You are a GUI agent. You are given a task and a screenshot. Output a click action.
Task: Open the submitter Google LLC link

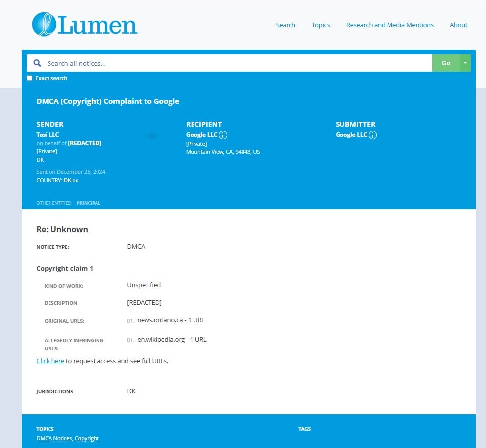351,135
